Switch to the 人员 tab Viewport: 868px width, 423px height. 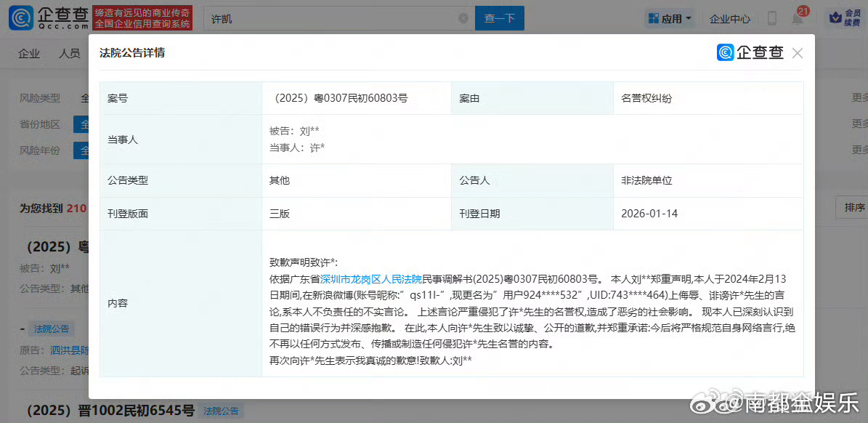tap(70, 53)
